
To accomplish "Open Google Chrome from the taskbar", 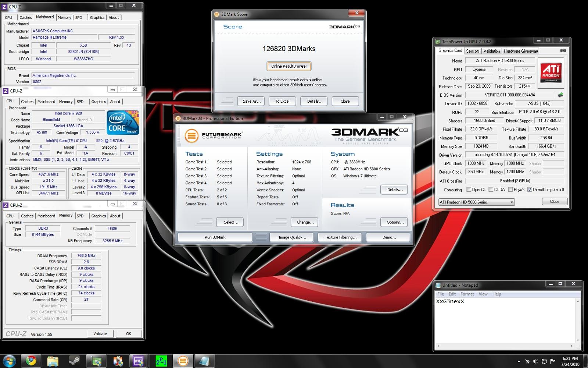I will (x=31, y=361).
